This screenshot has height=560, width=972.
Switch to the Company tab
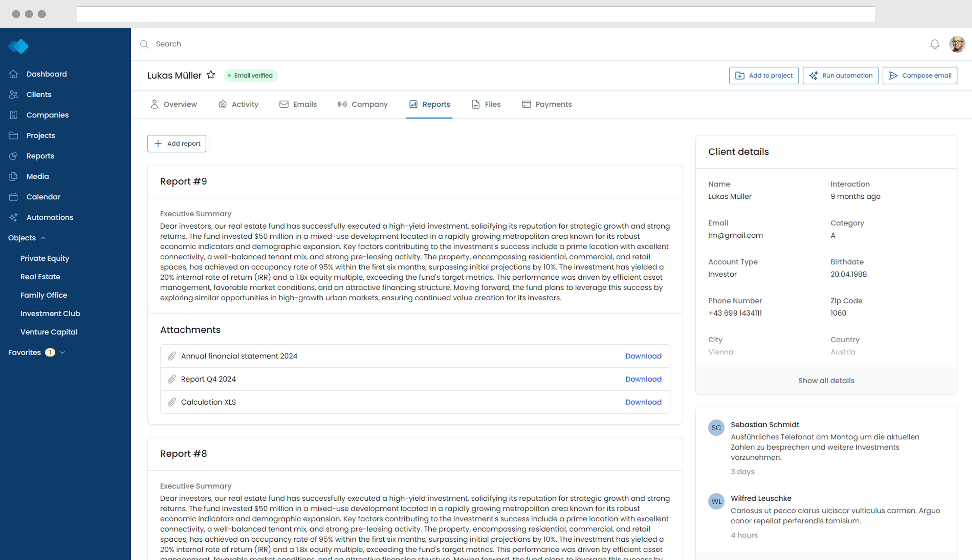pyautogui.click(x=362, y=104)
